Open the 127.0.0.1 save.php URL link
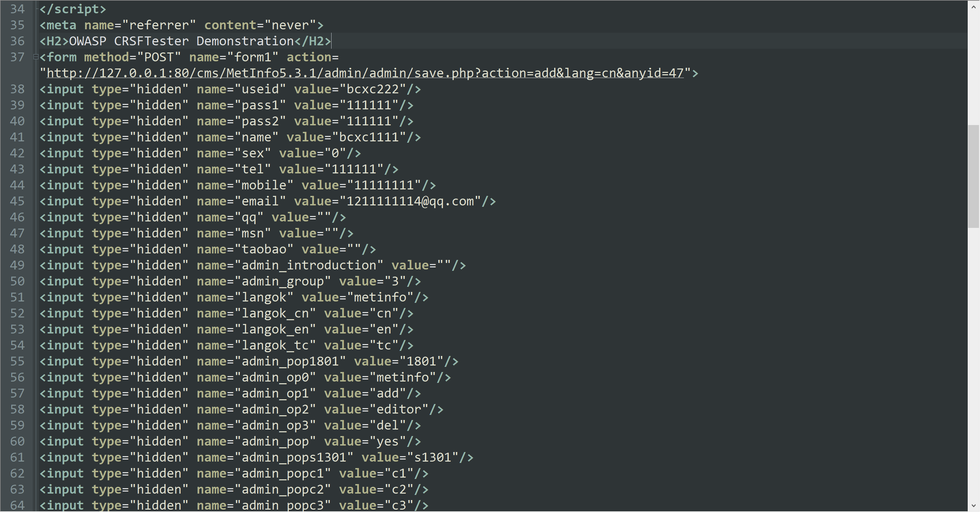980x512 pixels. [x=365, y=73]
